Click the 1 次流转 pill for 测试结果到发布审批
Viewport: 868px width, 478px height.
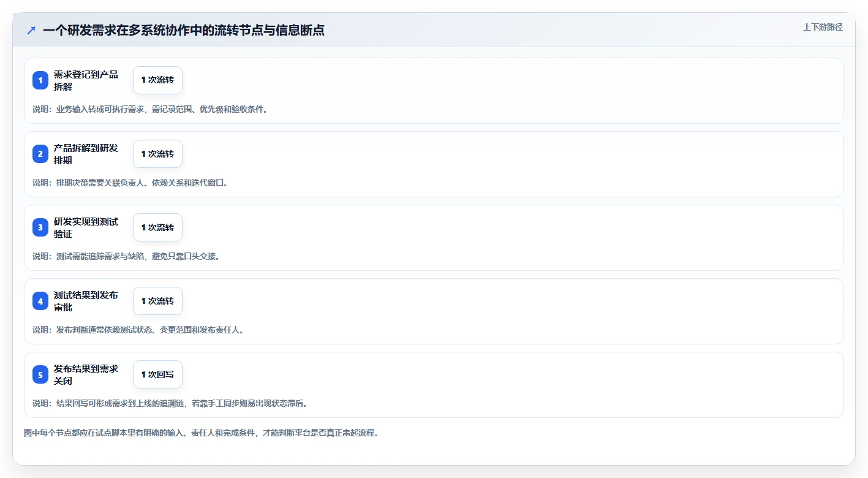157,301
